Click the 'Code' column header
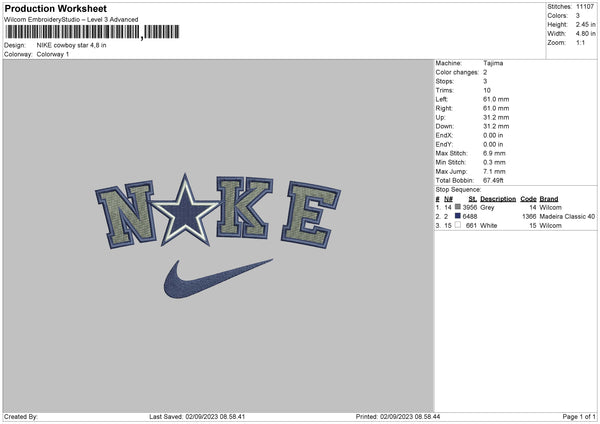 (528, 199)
